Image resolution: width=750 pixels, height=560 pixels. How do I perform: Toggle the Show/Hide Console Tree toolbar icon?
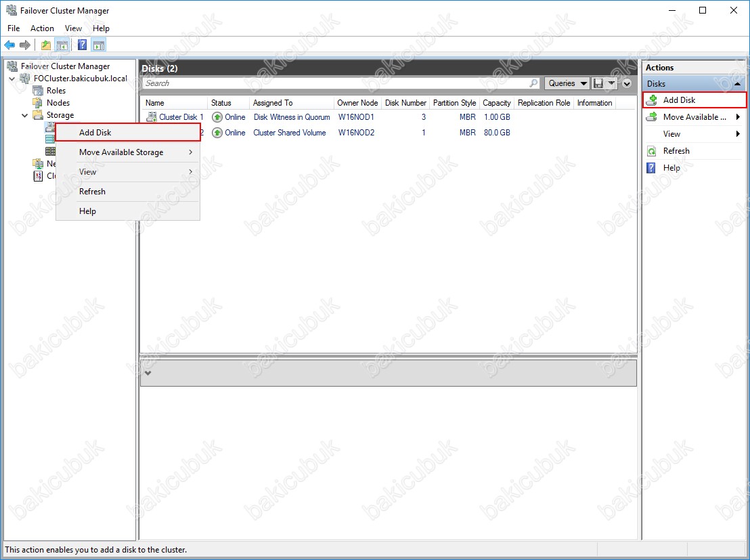[62, 45]
